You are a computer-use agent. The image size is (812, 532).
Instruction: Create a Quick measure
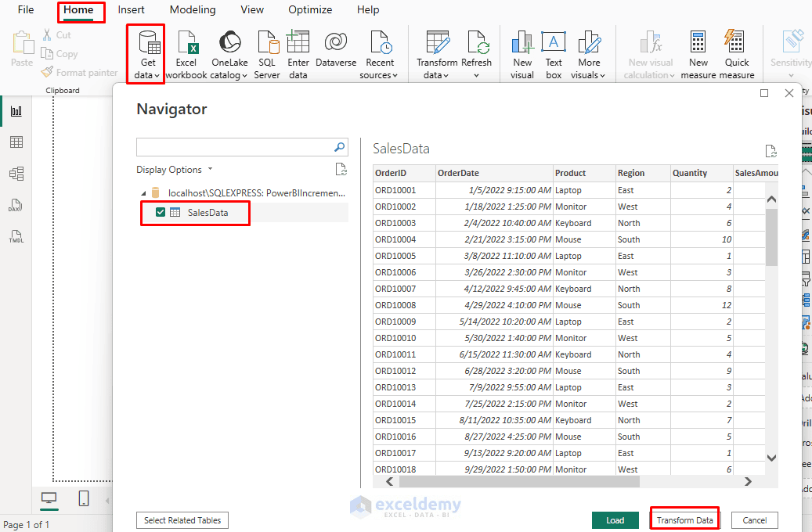(736, 55)
